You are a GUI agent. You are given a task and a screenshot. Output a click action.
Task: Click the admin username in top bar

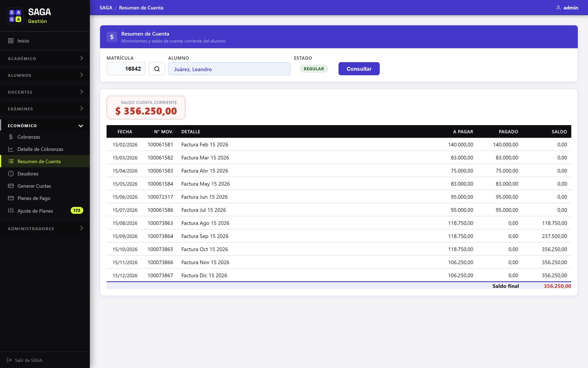pos(571,8)
